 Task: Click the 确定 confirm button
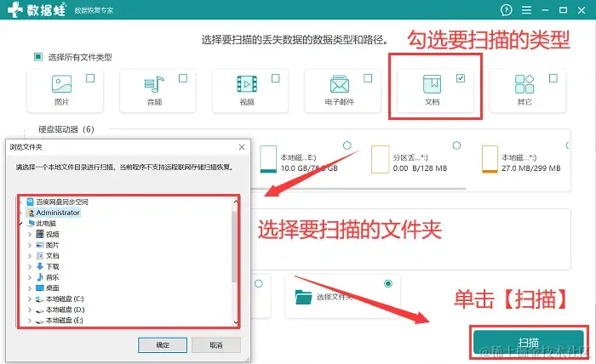(x=163, y=345)
